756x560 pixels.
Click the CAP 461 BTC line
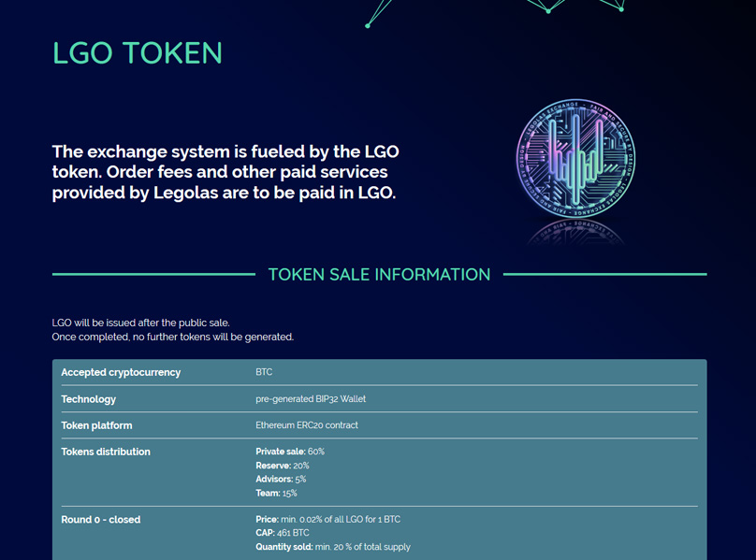point(283,533)
